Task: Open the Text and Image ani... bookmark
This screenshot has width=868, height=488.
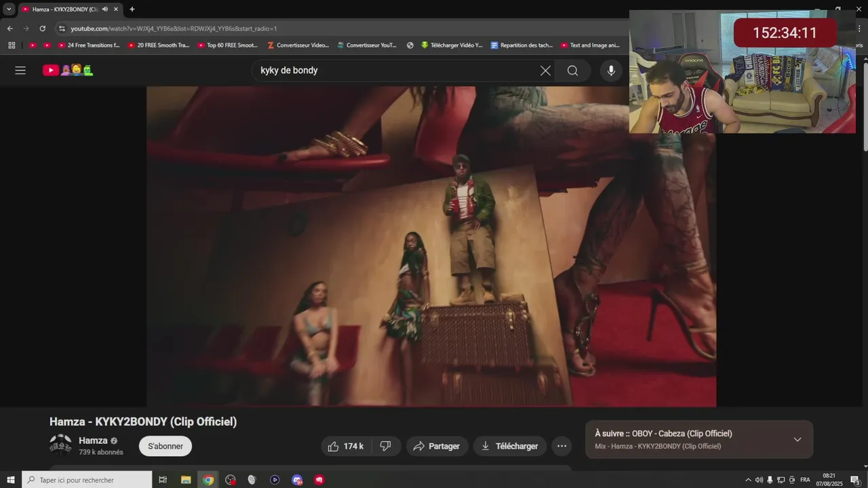Action: 590,45
